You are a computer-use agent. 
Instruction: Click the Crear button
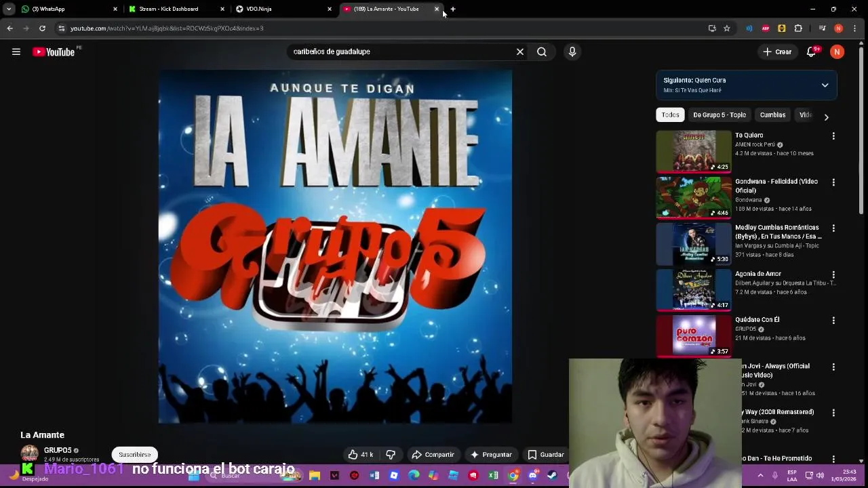[x=777, y=52]
